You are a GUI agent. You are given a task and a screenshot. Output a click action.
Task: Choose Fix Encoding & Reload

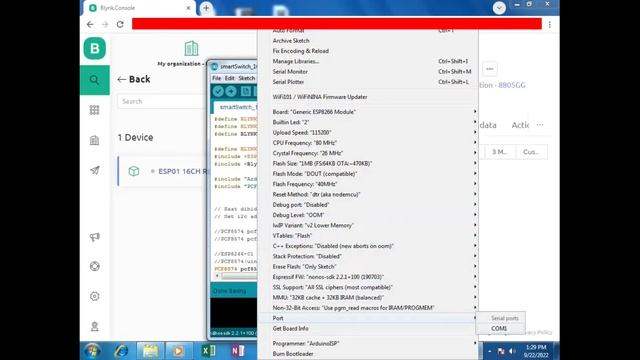368,51
